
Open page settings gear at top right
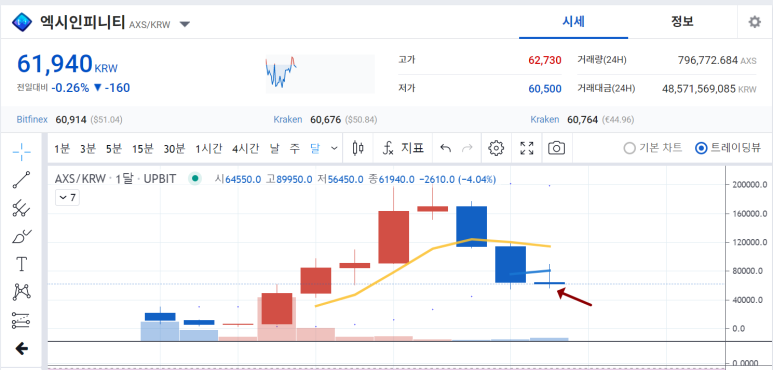point(754,22)
